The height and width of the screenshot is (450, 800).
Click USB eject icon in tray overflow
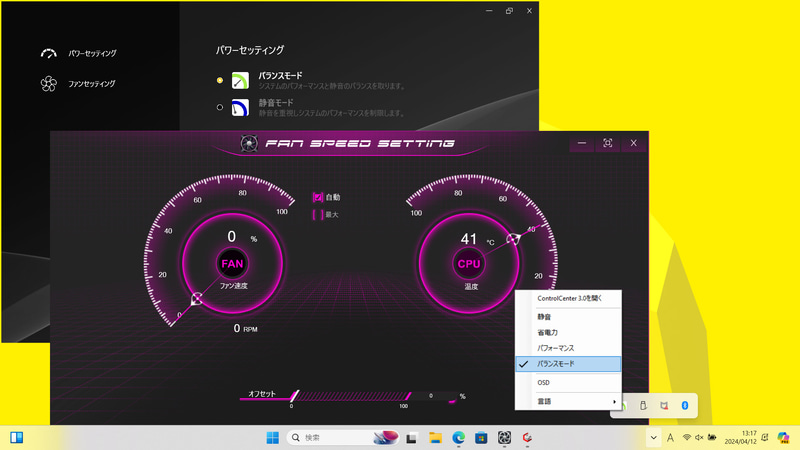click(x=643, y=405)
